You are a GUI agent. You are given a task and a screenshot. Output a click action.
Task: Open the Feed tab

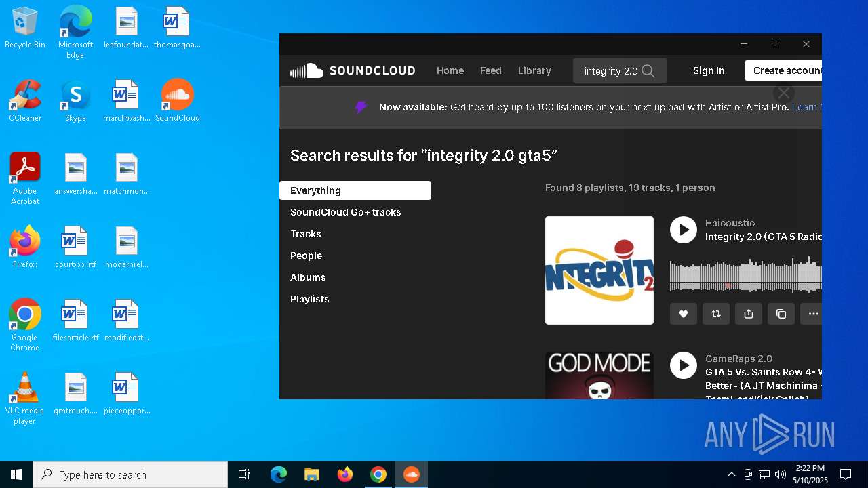491,70
